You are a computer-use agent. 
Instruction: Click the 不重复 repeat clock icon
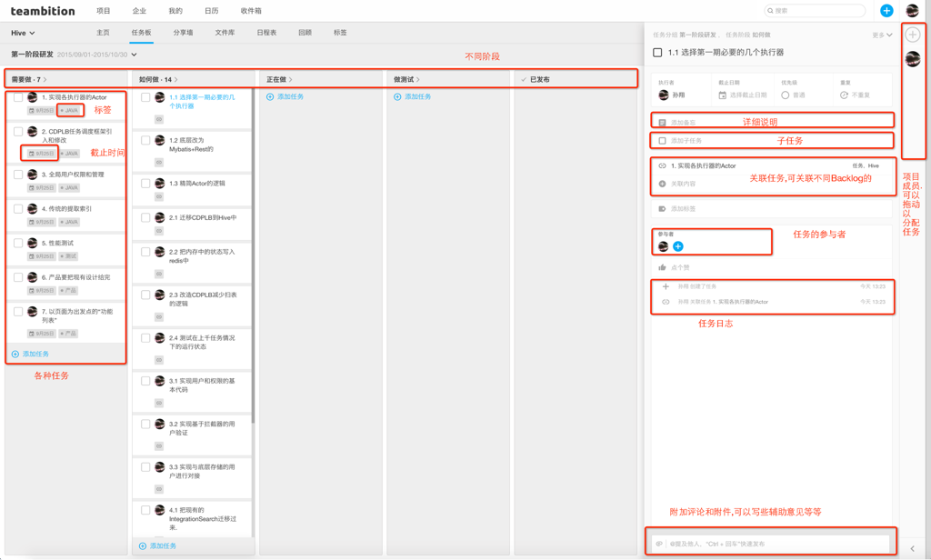844,95
